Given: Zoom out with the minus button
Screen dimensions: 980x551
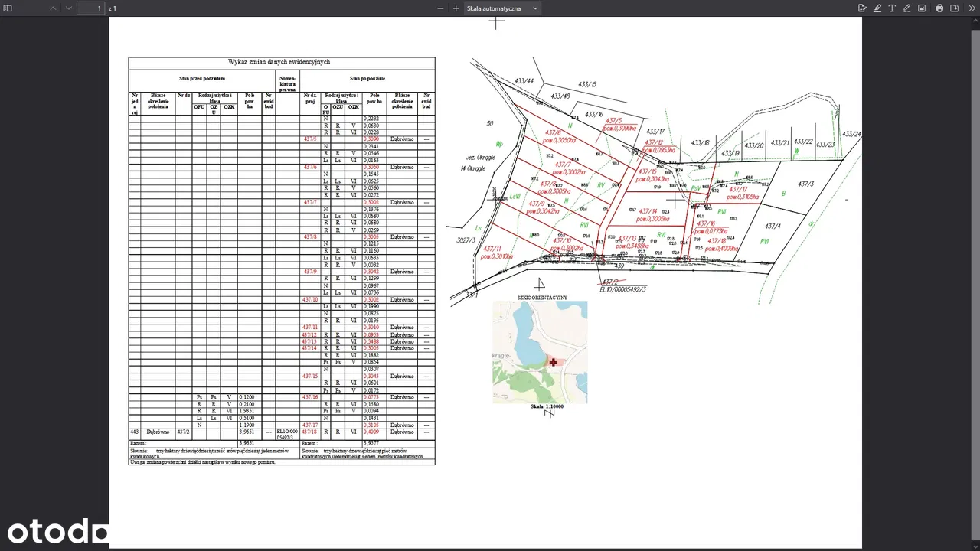Looking at the screenshot, I should 440,8.
